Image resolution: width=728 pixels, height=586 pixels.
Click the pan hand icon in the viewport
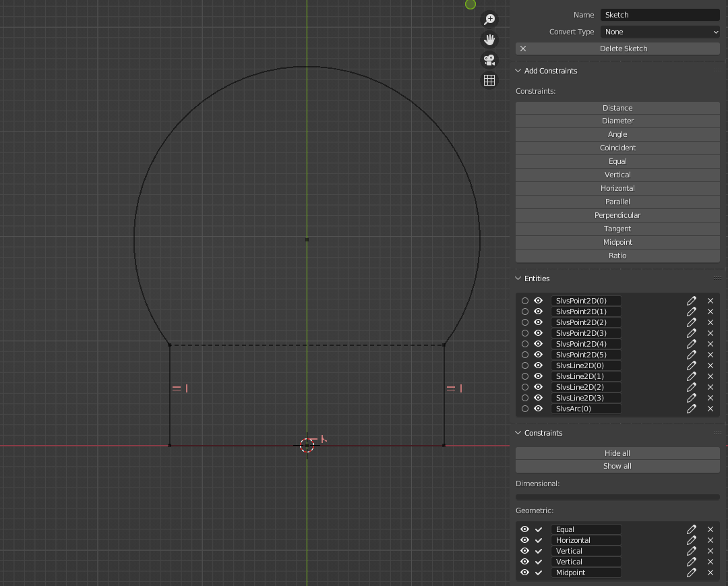(x=489, y=39)
